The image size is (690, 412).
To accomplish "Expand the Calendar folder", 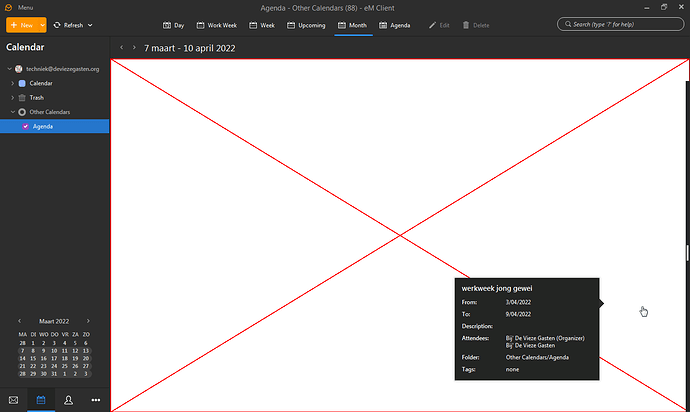I will coord(13,83).
